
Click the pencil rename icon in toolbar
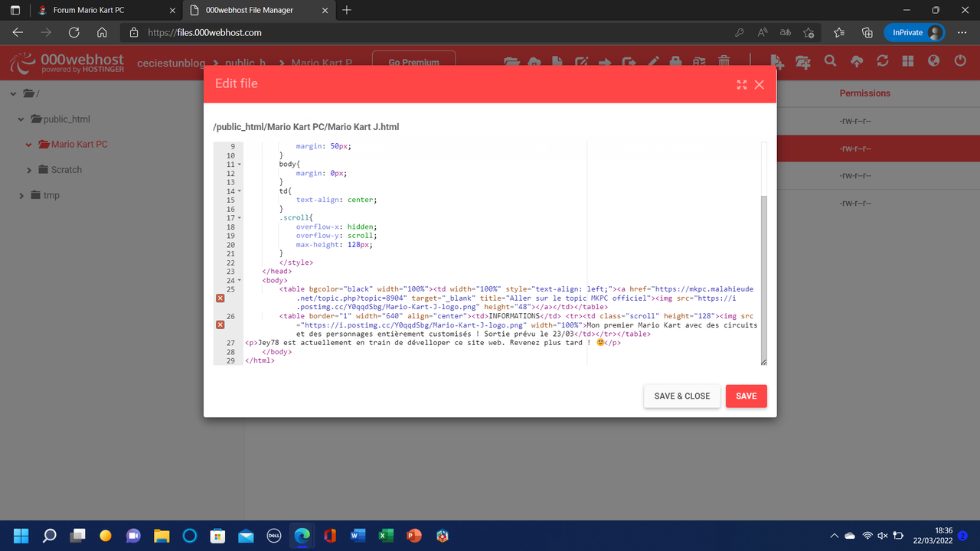(653, 62)
